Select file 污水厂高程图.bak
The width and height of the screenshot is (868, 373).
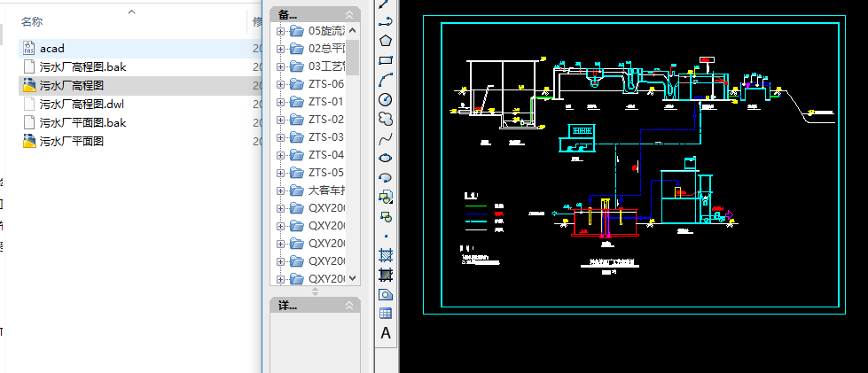[x=83, y=67]
